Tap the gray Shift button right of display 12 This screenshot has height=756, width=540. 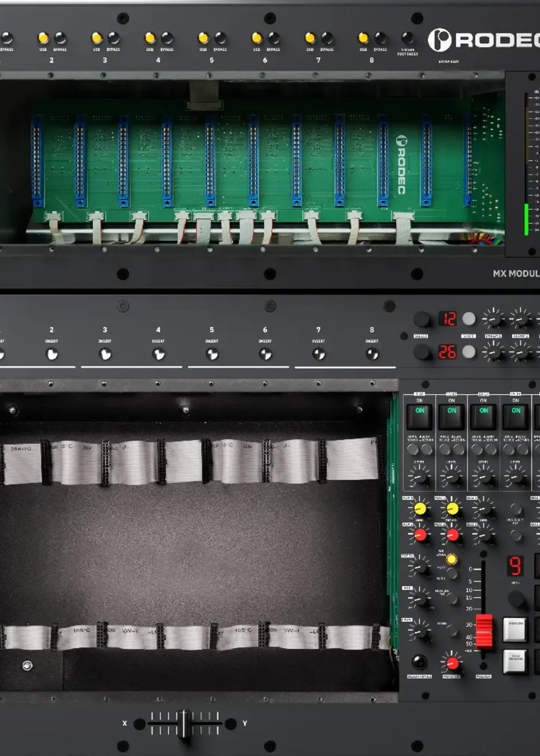tap(469, 318)
